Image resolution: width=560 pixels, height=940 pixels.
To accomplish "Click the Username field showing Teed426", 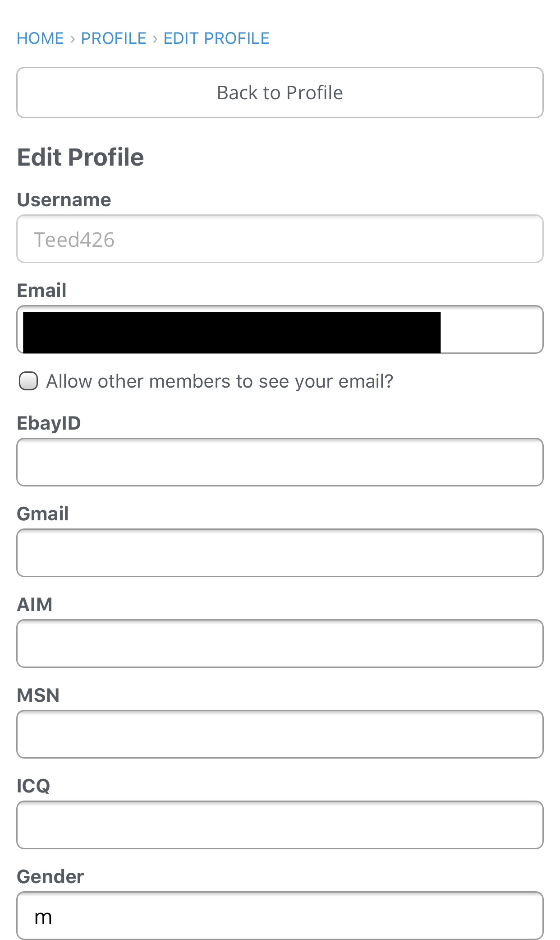I will point(280,239).
